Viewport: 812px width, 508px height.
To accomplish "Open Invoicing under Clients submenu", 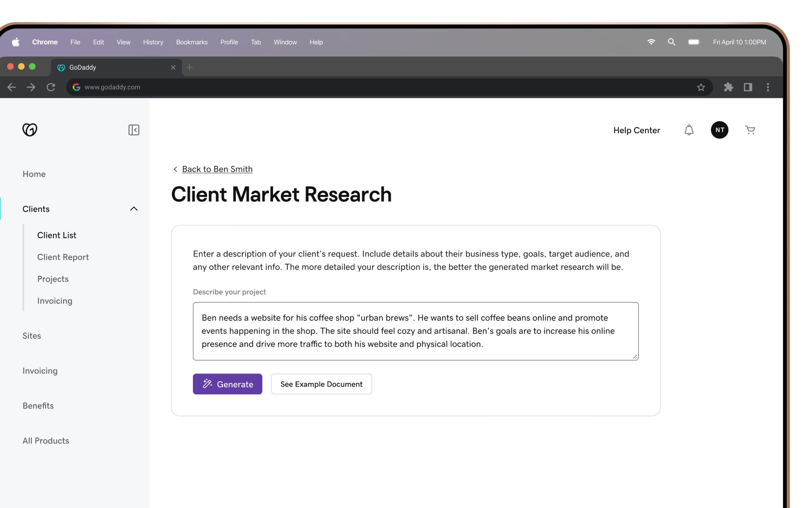I will pos(55,301).
